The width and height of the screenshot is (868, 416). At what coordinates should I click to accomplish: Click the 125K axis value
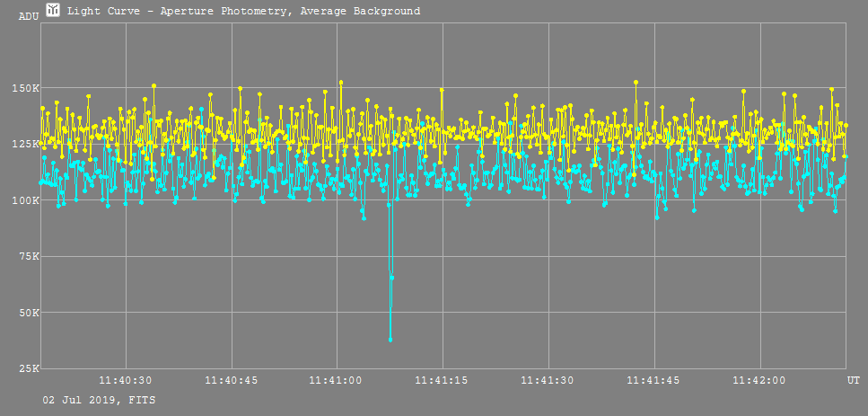(26, 144)
